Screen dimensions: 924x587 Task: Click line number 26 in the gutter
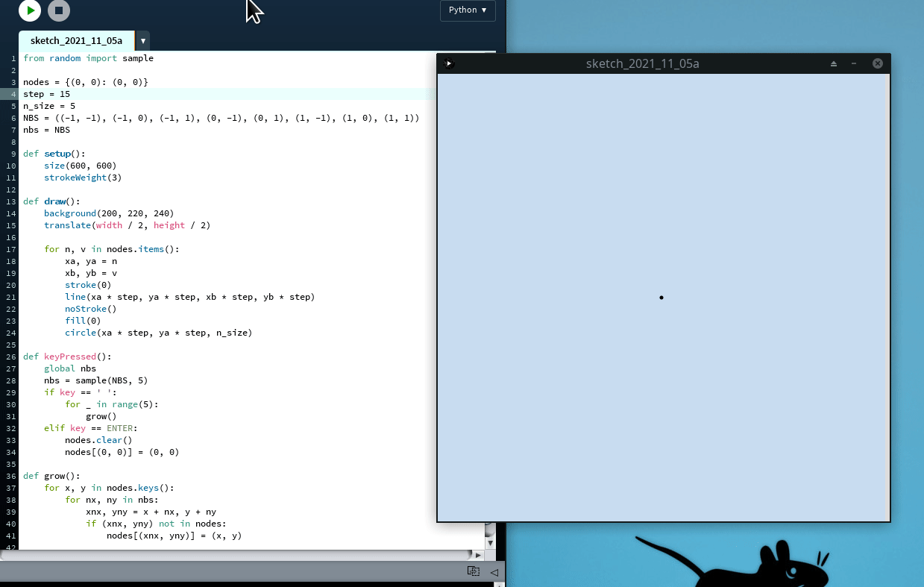click(x=13, y=357)
